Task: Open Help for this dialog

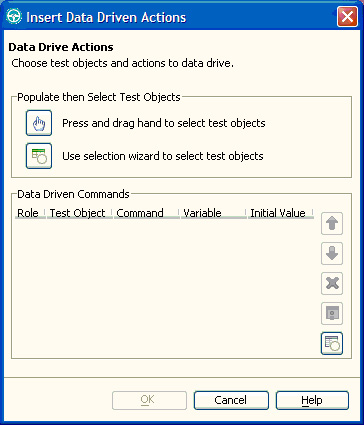Action: coord(312,400)
